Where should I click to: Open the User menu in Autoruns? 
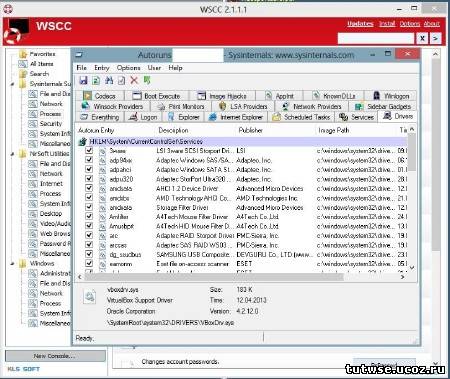154,68
